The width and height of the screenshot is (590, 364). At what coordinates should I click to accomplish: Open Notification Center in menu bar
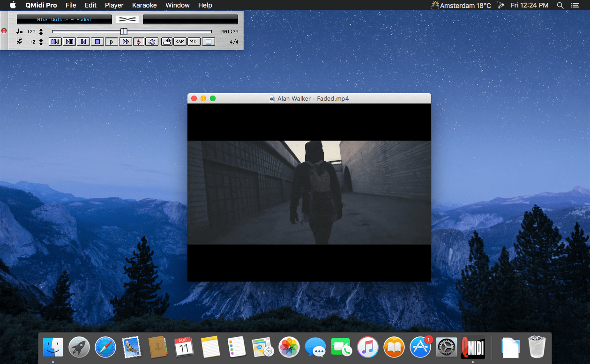pos(575,5)
